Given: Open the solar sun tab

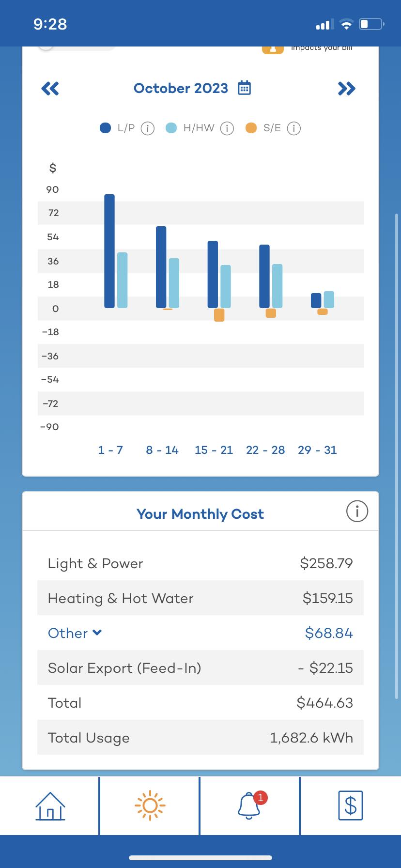Looking at the screenshot, I should tap(150, 806).
